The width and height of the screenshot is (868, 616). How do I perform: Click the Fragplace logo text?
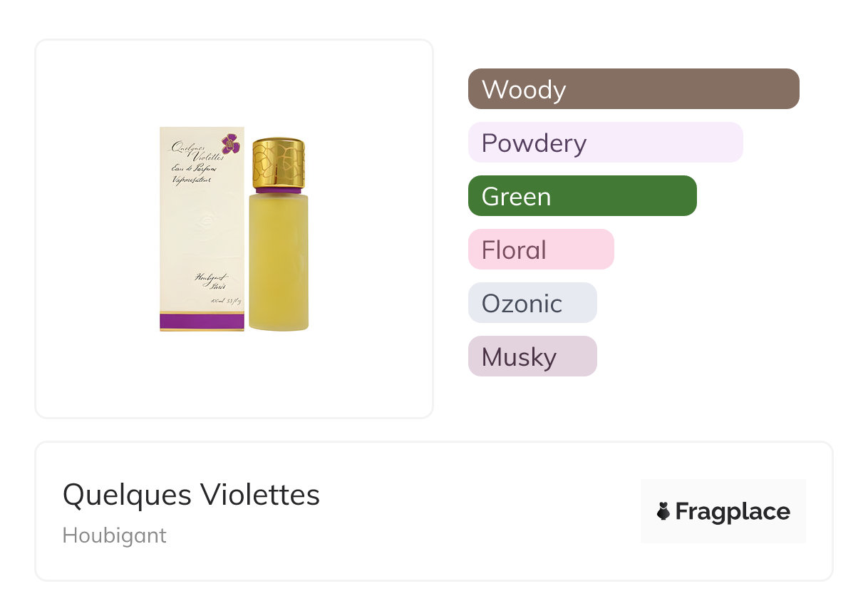click(x=733, y=511)
